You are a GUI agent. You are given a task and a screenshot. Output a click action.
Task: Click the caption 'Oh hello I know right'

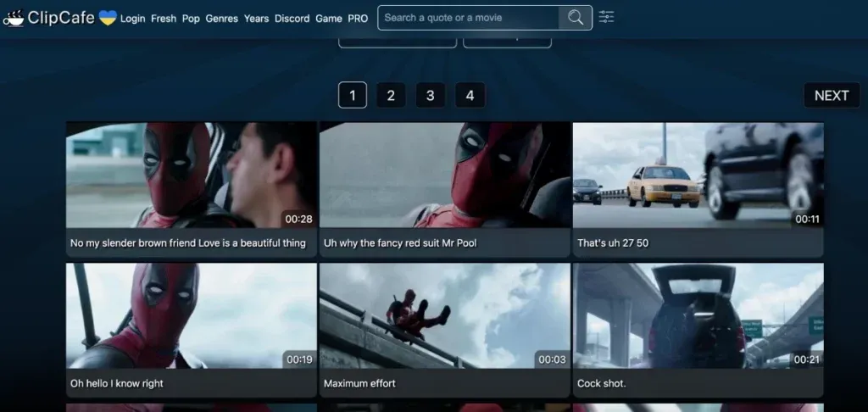pyautogui.click(x=117, y=383)
